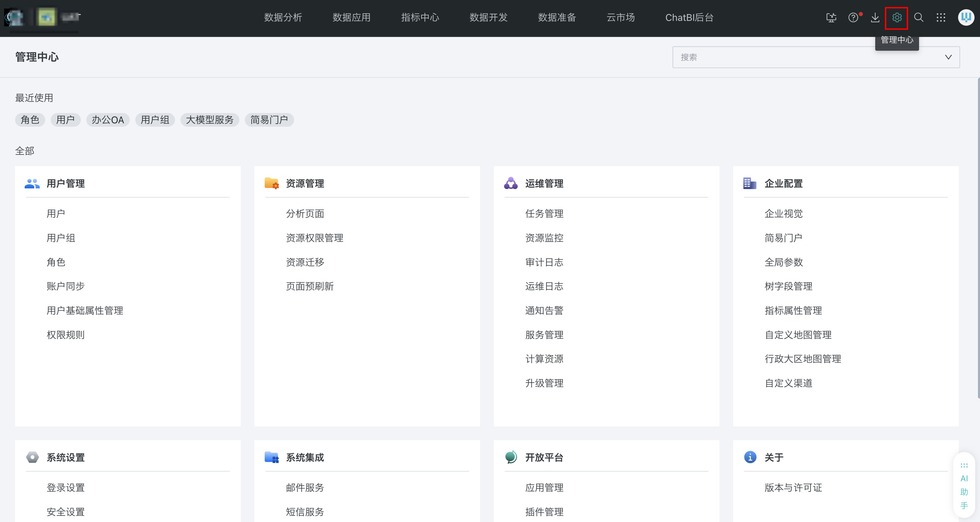This screenshot has width=980, height=522.
Task: Open the help question mark icon
Action: (853, 17)
